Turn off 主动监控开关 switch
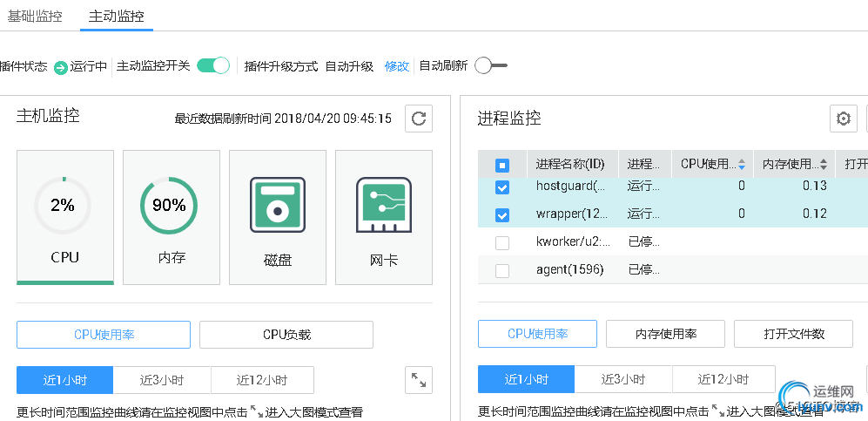The image size is (868, 421). click(213, 66)
